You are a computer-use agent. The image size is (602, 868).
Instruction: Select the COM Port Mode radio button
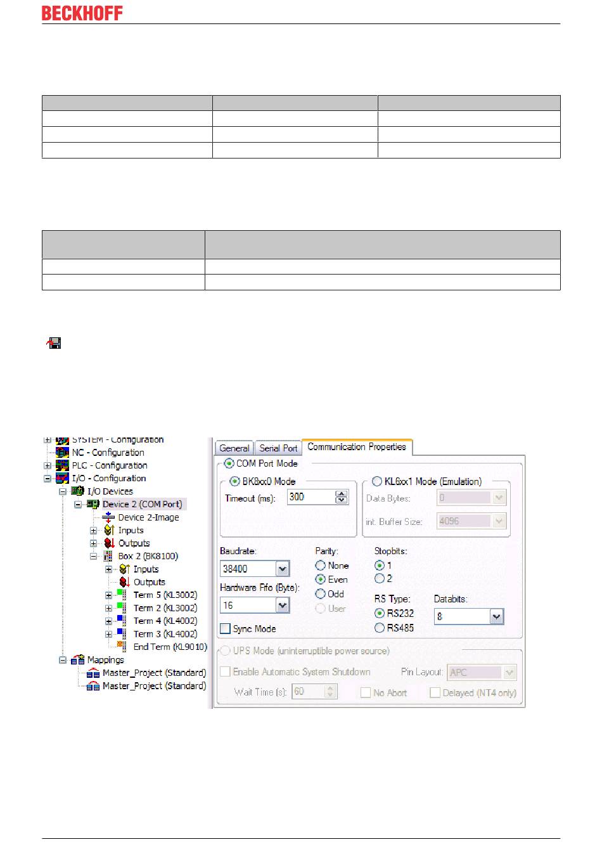pyautogui.click(x=229, y=463)
